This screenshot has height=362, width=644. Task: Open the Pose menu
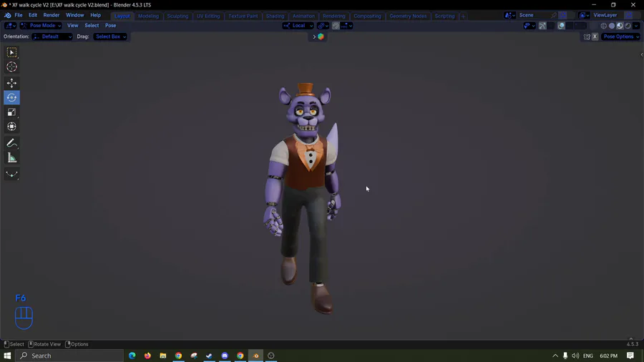pos(110,26)
